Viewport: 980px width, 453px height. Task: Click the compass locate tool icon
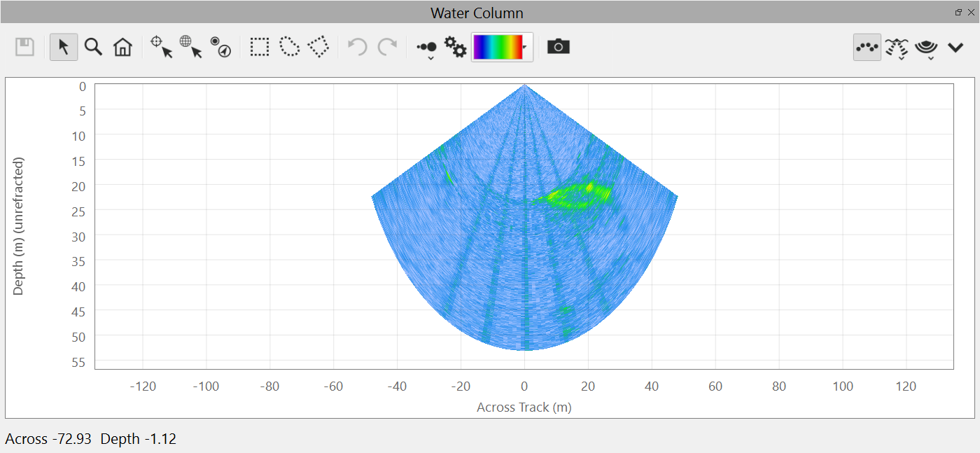[x=220, y=47]
